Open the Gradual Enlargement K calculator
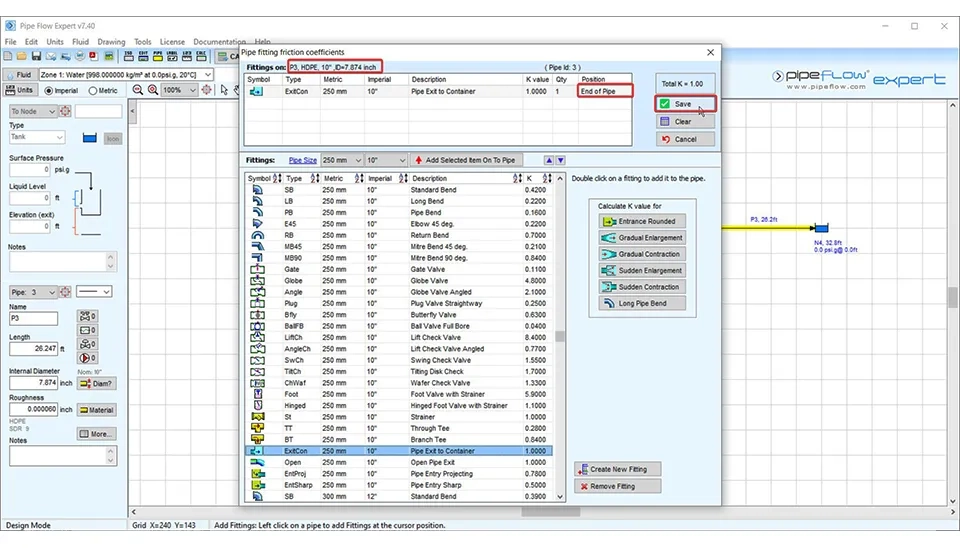960x548 pixels. 641,238
